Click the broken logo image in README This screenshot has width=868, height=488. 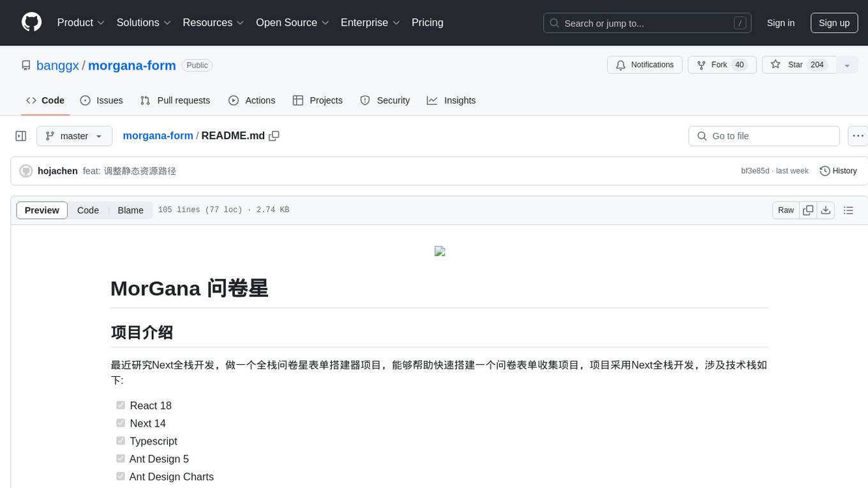pos(440,252)
